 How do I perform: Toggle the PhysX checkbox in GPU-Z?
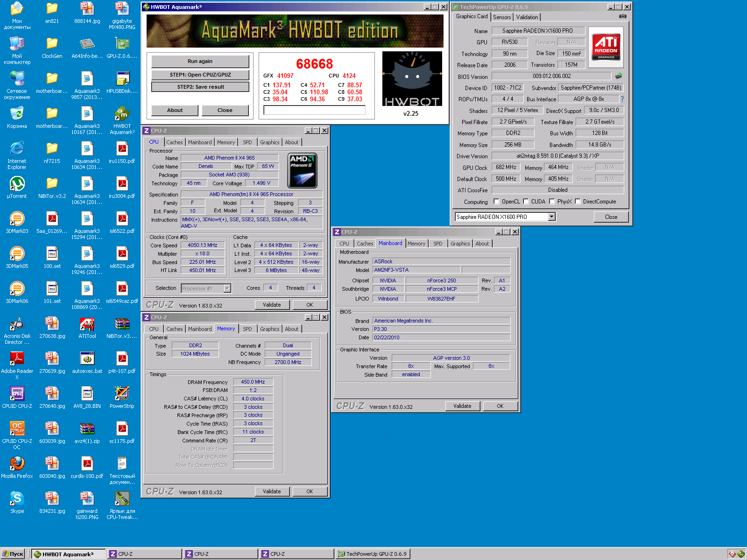(552, 202)
